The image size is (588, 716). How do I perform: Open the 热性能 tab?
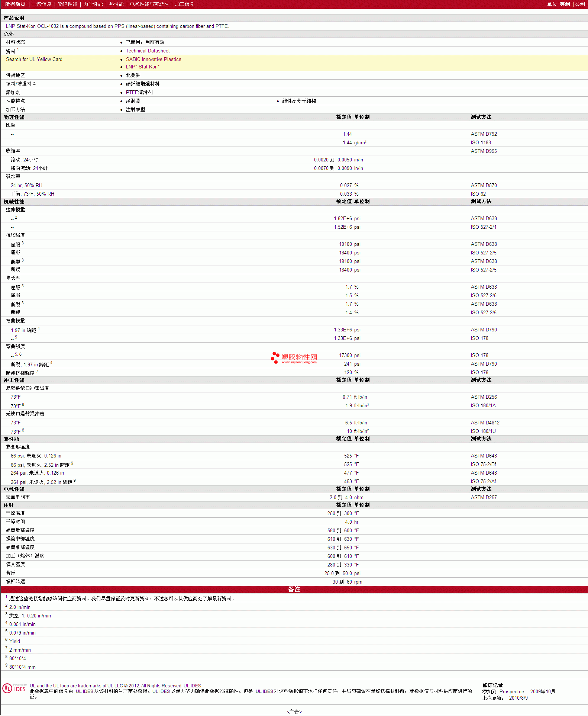click(116, 4)
